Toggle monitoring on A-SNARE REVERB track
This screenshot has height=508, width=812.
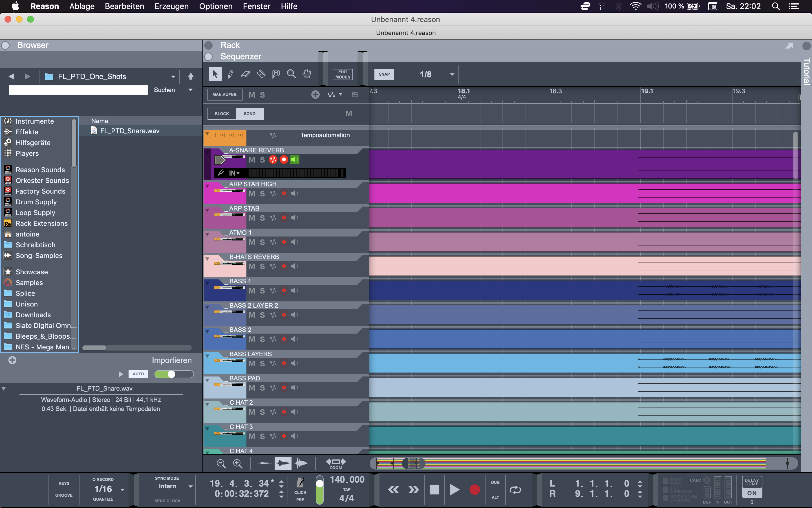[294, 159]
